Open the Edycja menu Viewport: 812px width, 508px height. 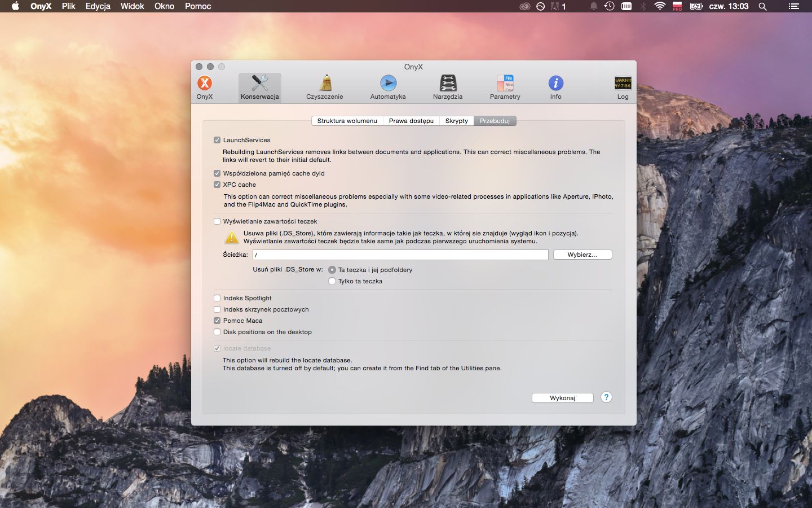tap(98, 6)
